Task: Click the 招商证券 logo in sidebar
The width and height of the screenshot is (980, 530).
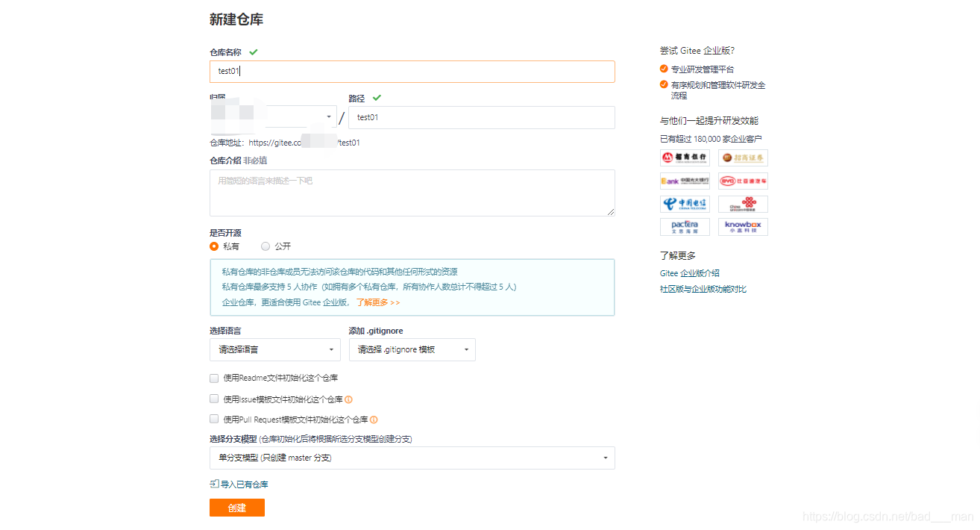Action: (x=743, y=158)
